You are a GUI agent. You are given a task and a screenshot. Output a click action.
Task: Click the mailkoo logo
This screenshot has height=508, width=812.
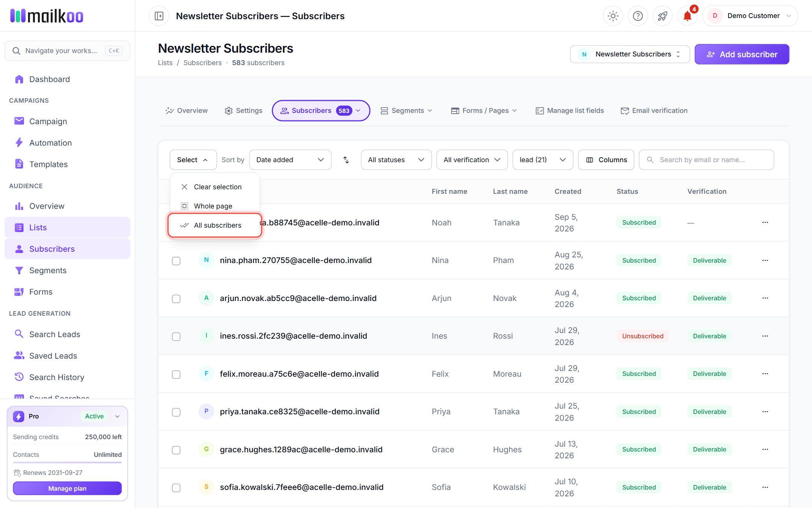pyautogui.click(x=47, y=16)
